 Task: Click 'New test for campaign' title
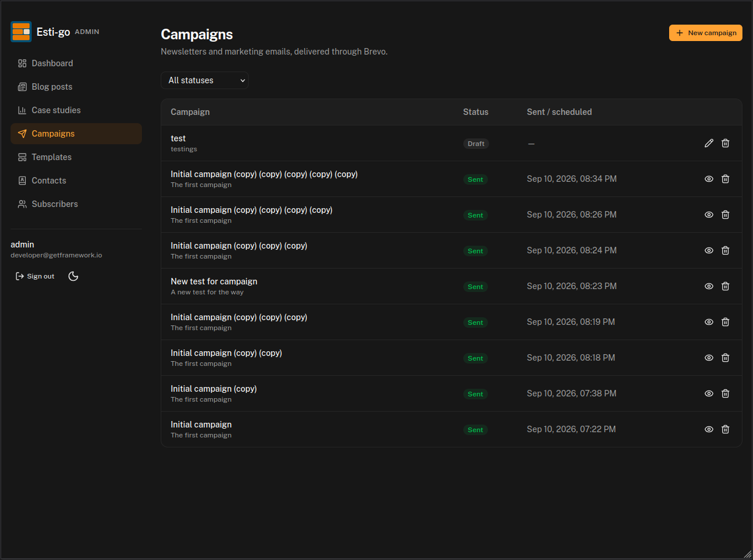(x=214, y=281)
